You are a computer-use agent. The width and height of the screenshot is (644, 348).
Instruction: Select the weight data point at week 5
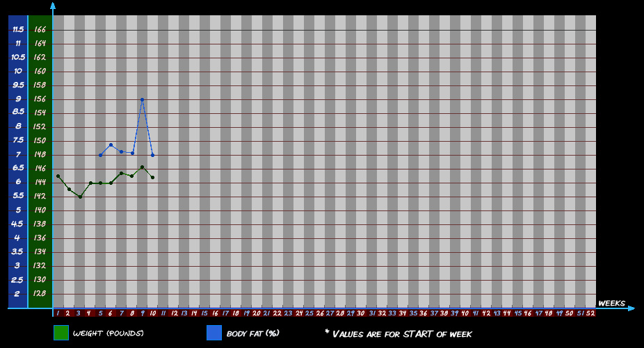(x=101, y=183)
